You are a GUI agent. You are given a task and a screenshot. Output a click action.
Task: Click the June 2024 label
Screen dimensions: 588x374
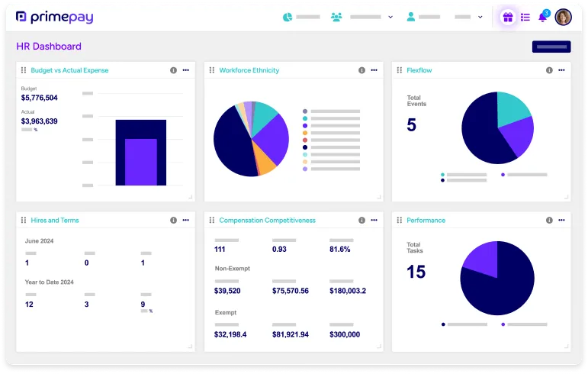(40, 241)
